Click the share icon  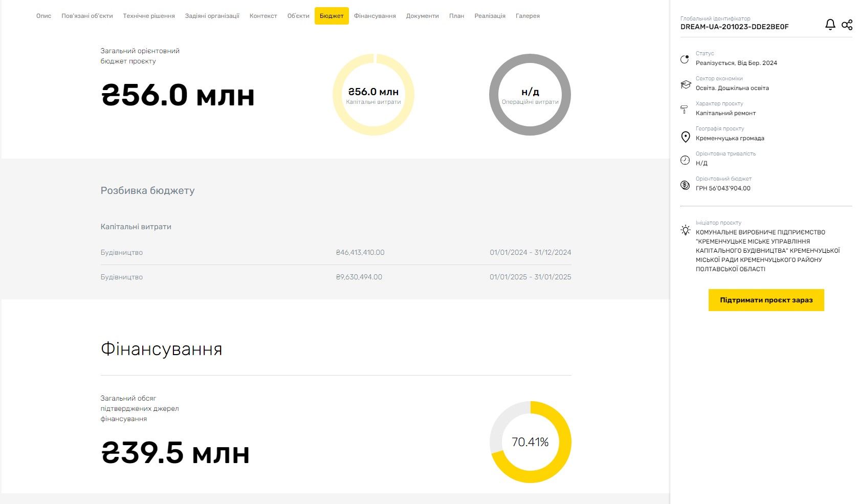tap(847, 25)
